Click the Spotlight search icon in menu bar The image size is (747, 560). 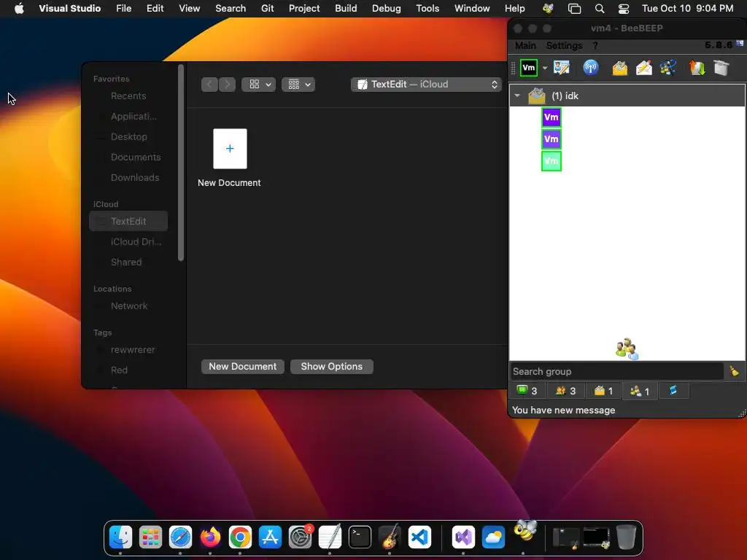(600, 9)
